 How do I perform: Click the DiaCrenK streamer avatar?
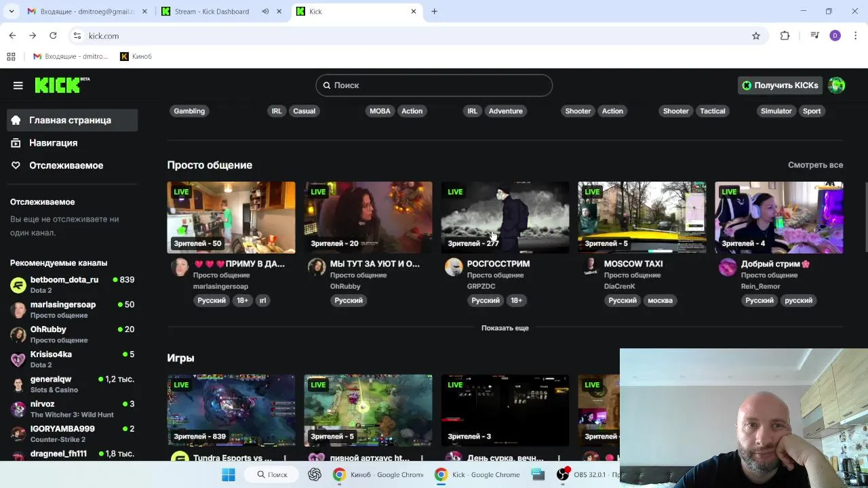(x=591, y=267)
